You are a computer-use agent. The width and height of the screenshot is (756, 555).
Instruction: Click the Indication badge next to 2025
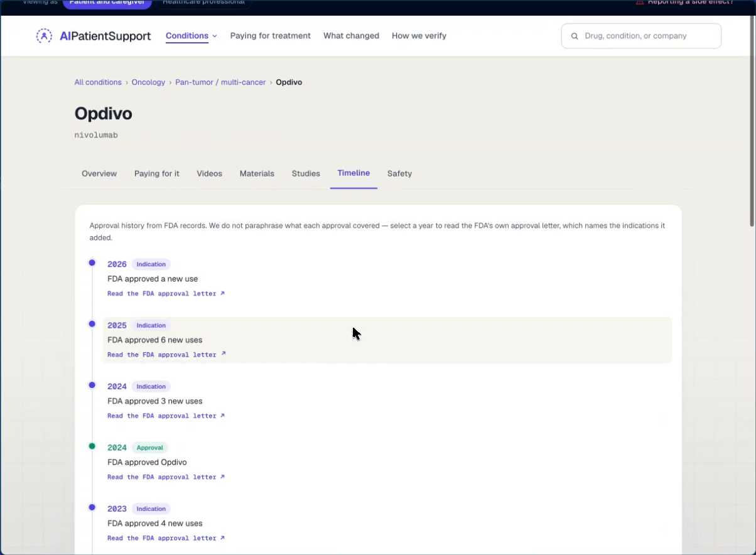coord(151,325)
